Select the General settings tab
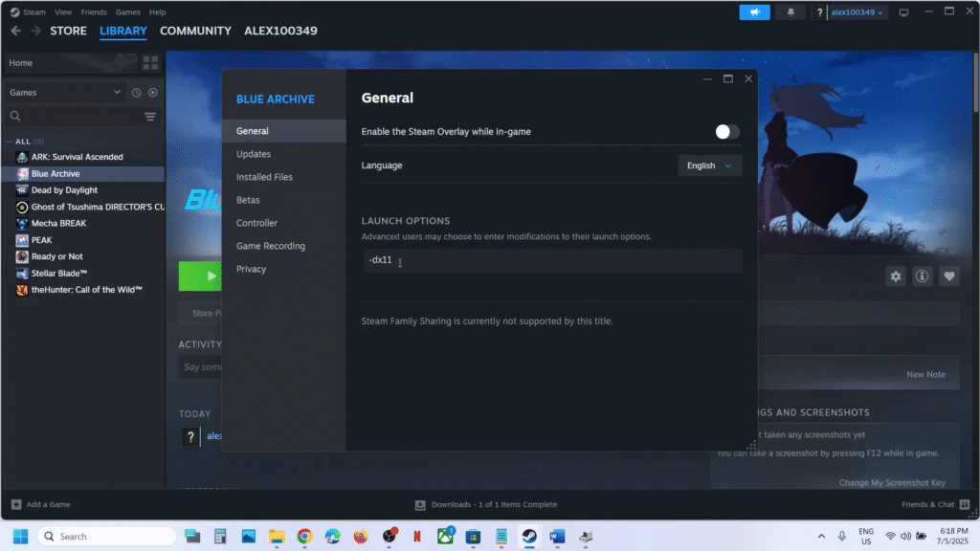Screen dimensions: 980x551 [283, 131]
